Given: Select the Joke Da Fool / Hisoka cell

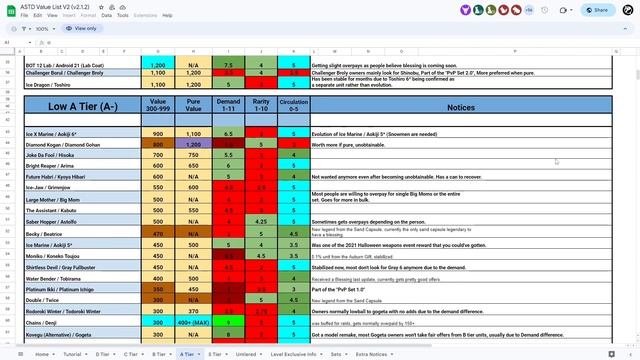Looking at the screenshot, I should [x=83, y=154].
